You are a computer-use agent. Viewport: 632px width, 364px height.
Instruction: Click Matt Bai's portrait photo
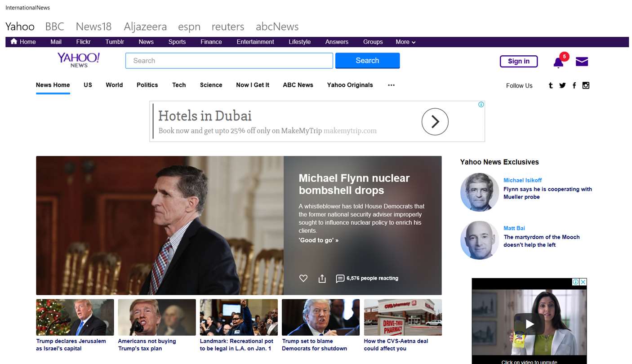pos(480,240)
